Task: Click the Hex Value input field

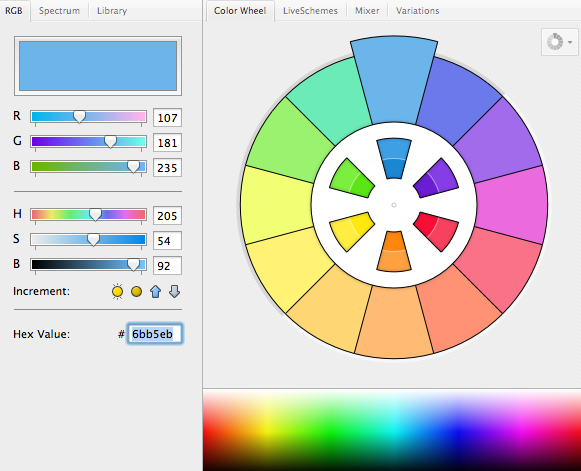Action: point(155,334)
